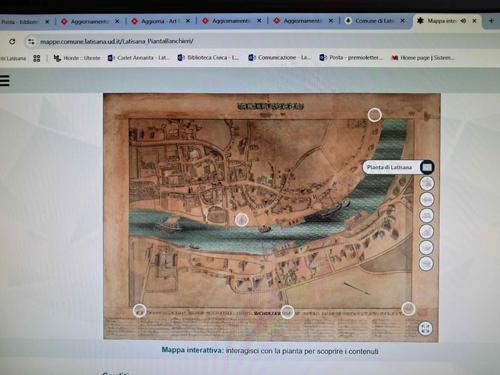Open the Carlet Annarita bookmark

(138, 58)
